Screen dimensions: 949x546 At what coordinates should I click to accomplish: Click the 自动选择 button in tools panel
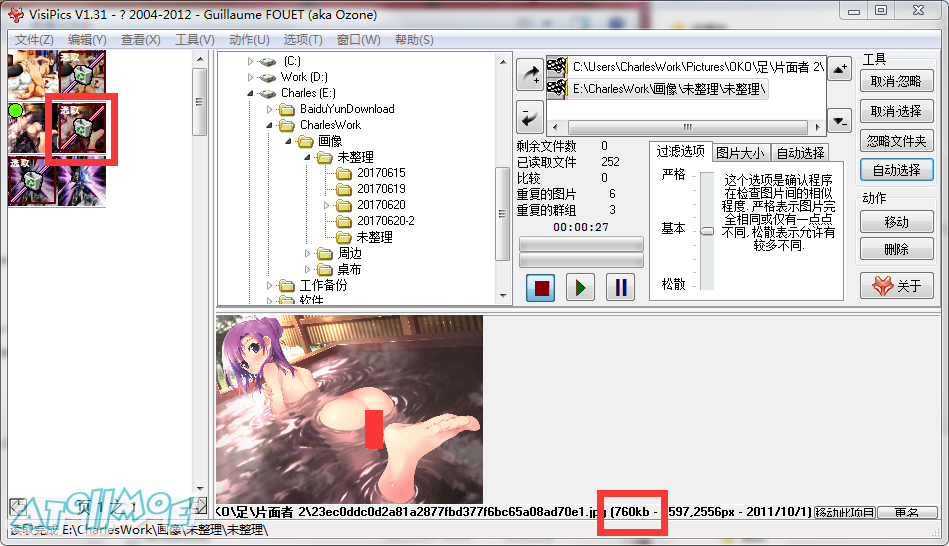coord(896,170)
